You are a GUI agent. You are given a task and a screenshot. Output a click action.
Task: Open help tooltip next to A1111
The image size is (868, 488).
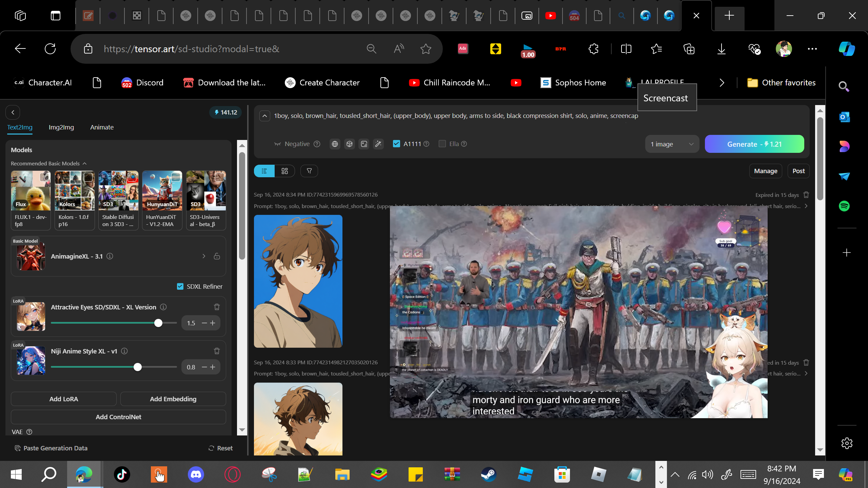point(427,144)
